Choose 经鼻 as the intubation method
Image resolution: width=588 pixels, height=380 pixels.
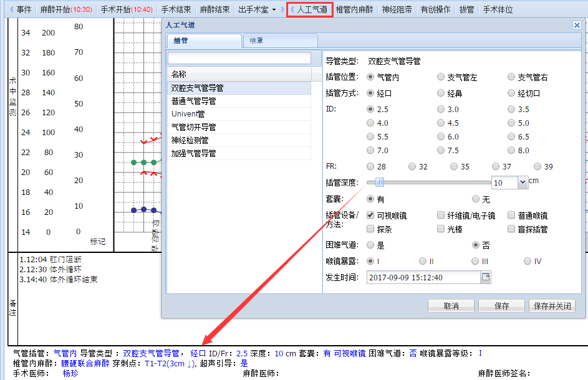(x=441, y=93)
